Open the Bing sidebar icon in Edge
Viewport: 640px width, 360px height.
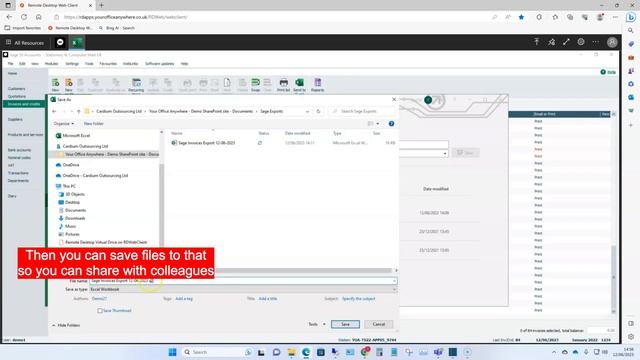pyautogui.click(x=631, y=17)
